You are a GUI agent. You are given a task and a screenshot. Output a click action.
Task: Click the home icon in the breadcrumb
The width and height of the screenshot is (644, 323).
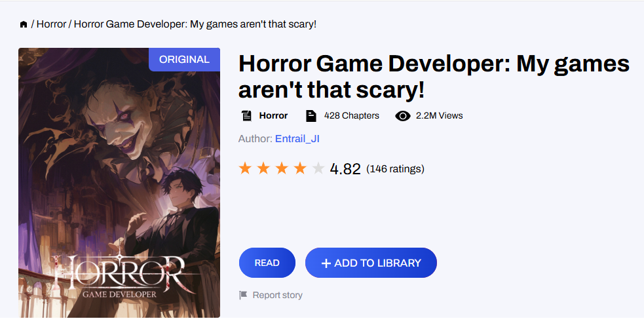point(24,24)
